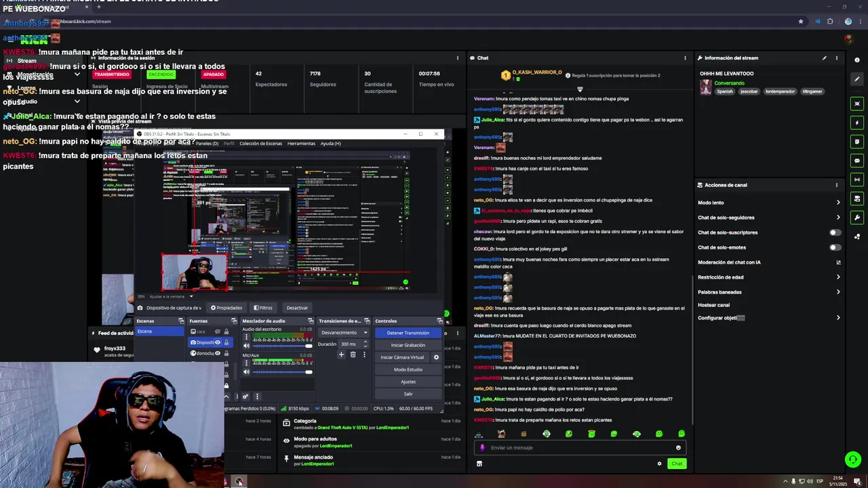Select Escena in scenes list
Screen dimensions: 868x488
160,331
